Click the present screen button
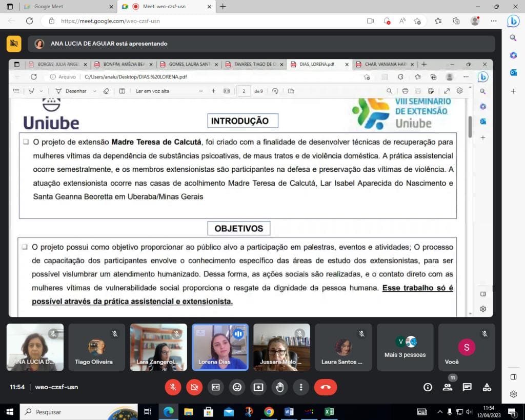Viewport: 525px width, 420px height. pos(258,387)
